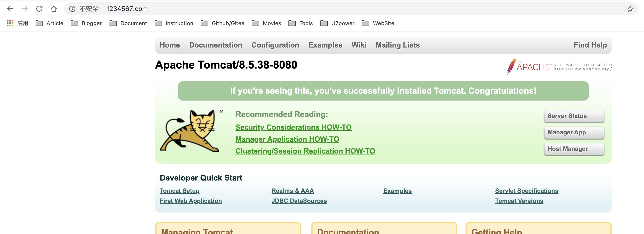644x234 pixels.
Task: Expand the Github/Gitee bookmark folder
Action: coord(223,23)
